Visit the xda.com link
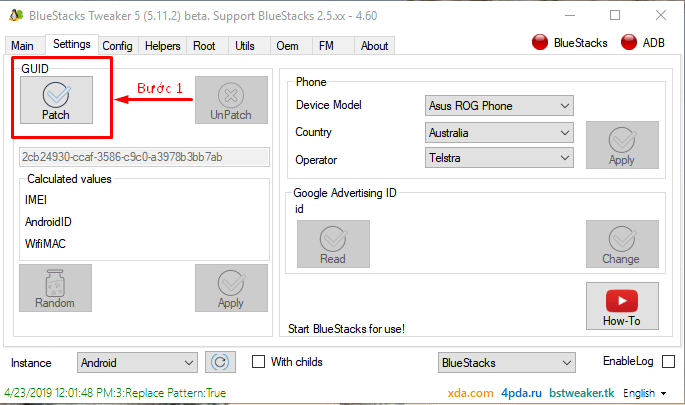685x405 pixels. click(x=471, y=393)
